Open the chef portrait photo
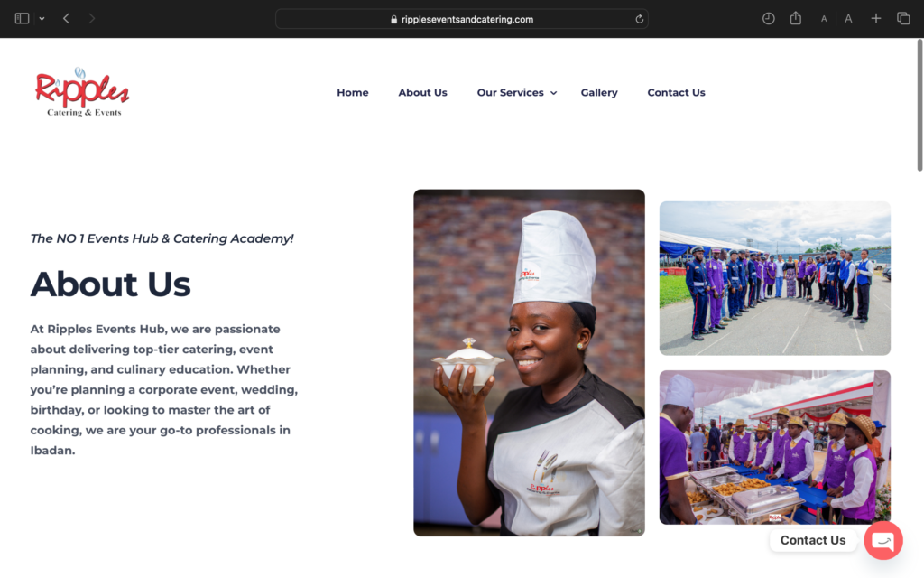The image size is (924, 578). point(529,363)
